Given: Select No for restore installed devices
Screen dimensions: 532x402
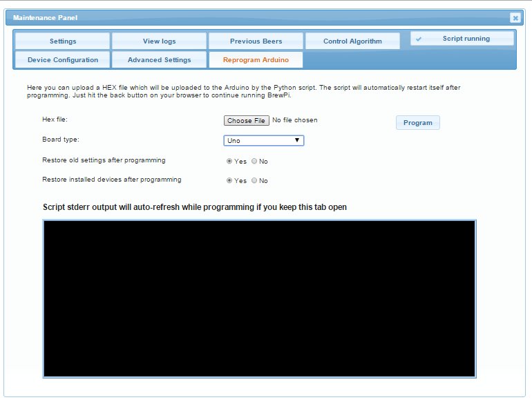Looking at the screenshot, I should click(x=254, y=180).
